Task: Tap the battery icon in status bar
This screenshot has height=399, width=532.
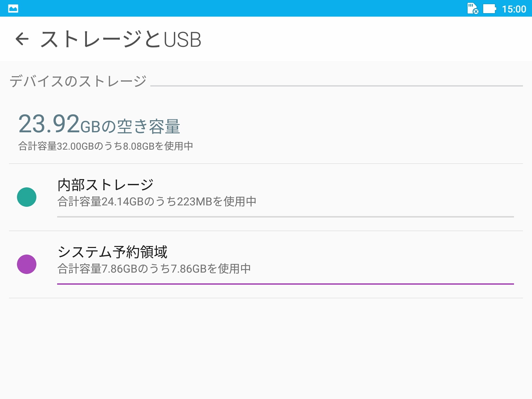Action: 489,9
